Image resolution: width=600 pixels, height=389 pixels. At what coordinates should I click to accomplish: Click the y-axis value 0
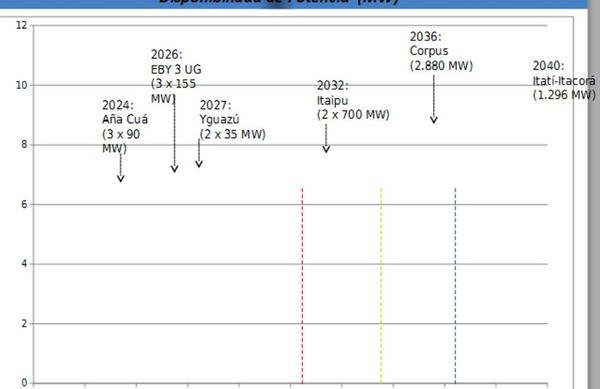(x=24, y=382)
